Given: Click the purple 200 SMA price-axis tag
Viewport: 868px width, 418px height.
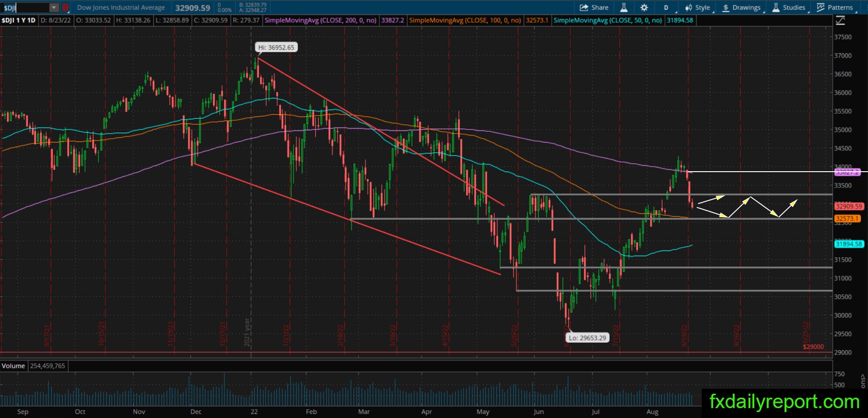Looking at the screenshot, I should 847,172.
